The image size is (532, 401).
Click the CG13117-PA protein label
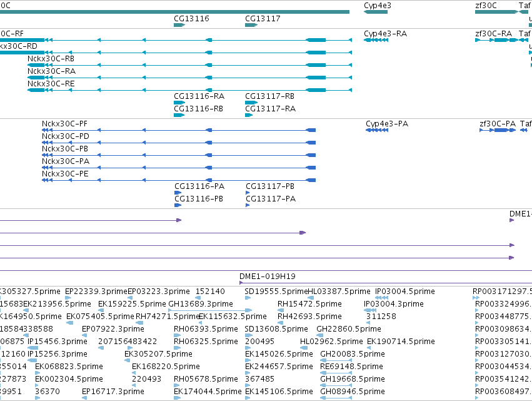click(x=271, y=199)
